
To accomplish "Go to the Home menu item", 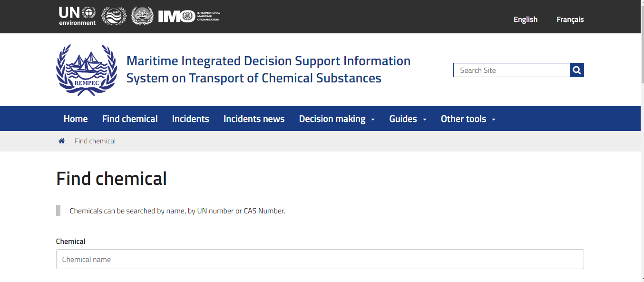I will (76, 119).
